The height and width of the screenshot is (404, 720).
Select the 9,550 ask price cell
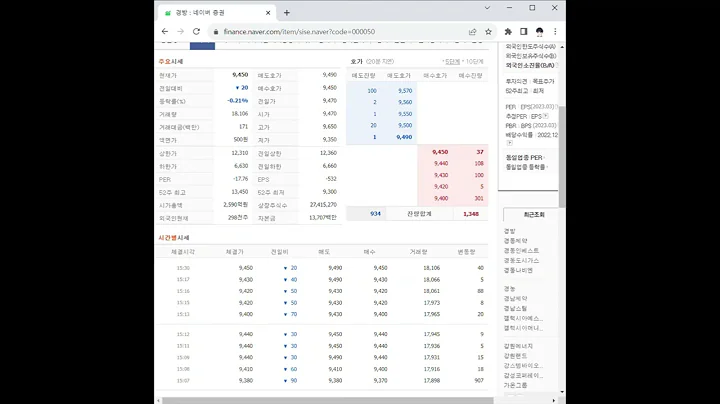point(405,114)
